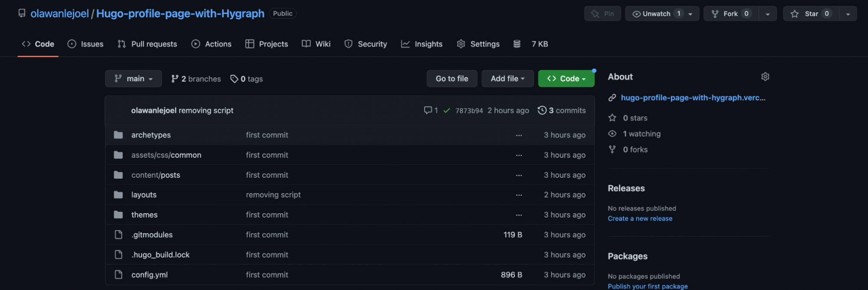Open the commit comment bubble icon
This screenshot has height=290, width=868.
click(428, 111)
